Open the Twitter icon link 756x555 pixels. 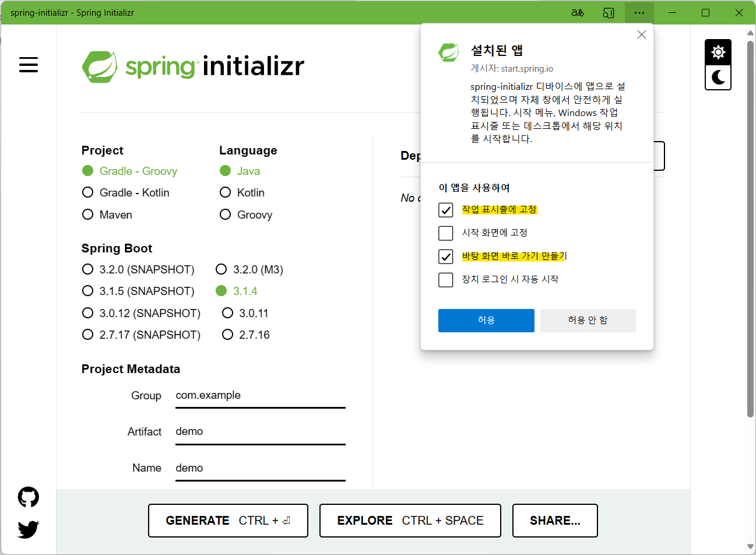click(x=29, y=529)
